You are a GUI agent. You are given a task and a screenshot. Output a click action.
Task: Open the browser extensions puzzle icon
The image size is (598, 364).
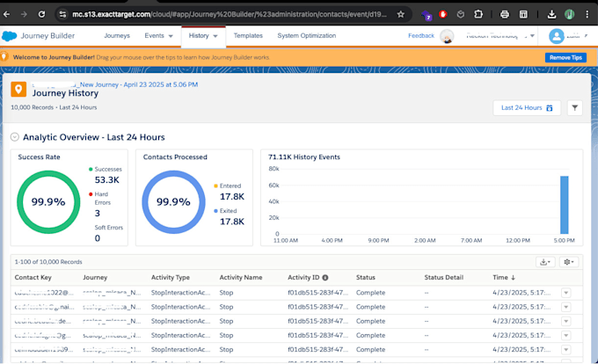478,14
